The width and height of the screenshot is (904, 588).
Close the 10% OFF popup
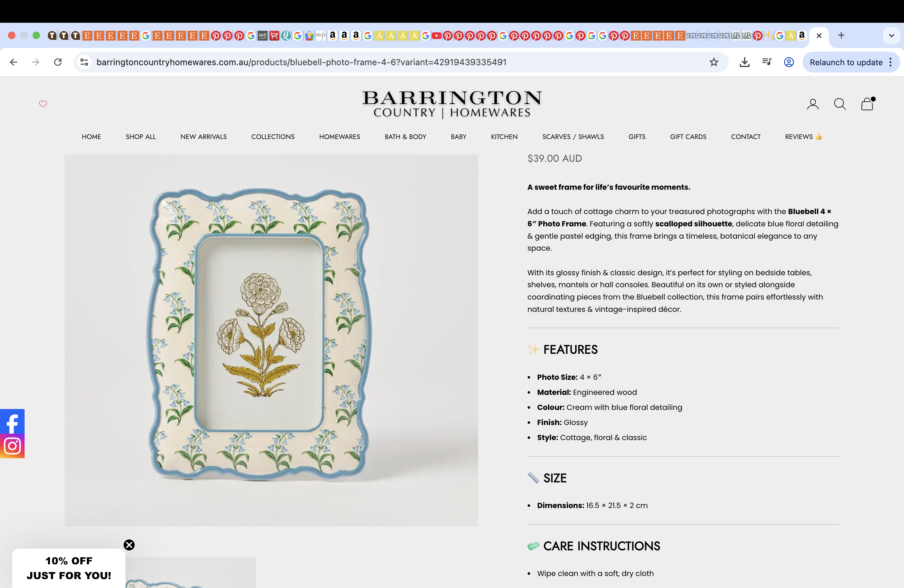(x=129, y=545)
